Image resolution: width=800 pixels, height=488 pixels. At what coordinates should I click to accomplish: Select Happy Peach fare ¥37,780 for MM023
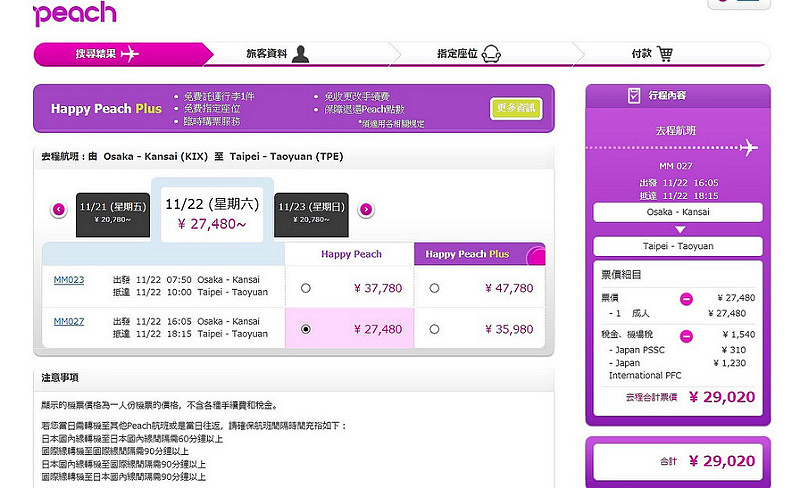click(x=306, y=288)
